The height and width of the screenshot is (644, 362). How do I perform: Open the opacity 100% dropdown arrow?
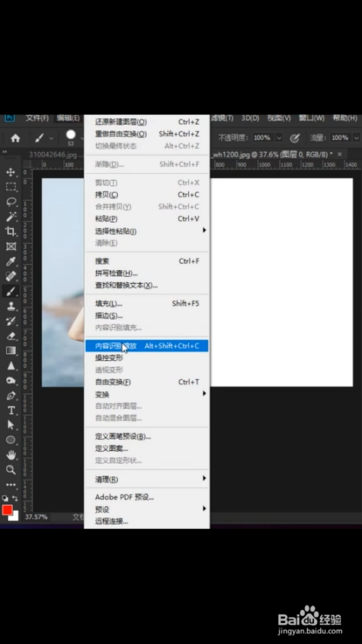[x=279, y=138]
